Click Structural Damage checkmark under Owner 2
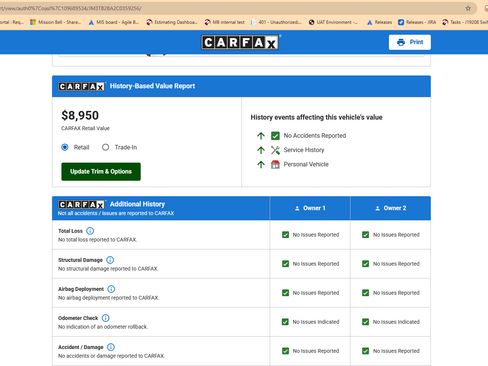 pyautogui.click(x=366, y=264)
